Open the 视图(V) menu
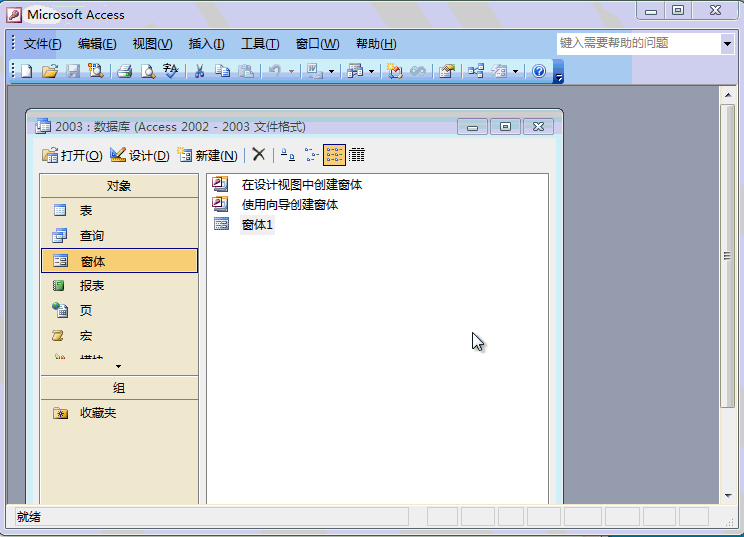 tap(152, 44)
